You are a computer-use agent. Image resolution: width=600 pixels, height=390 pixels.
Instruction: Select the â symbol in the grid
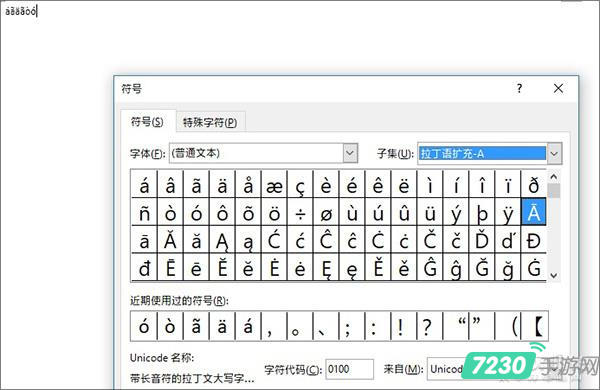click(x=170, y=184)
